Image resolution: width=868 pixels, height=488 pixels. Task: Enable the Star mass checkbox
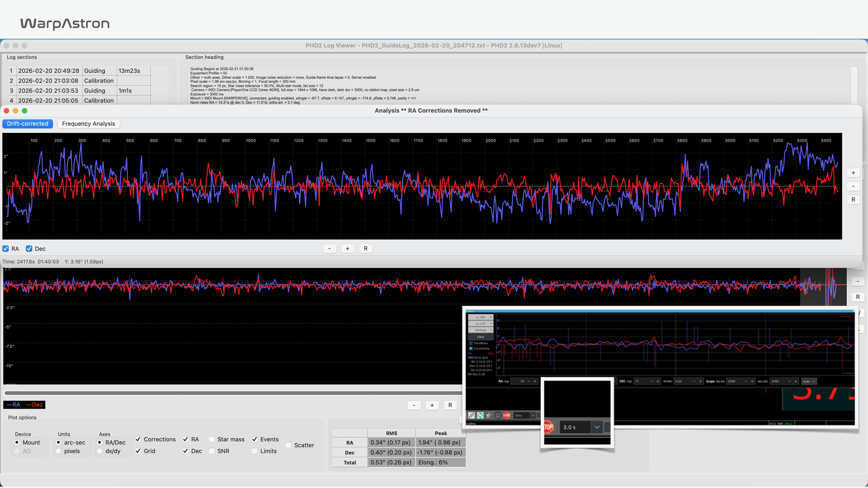212,439
